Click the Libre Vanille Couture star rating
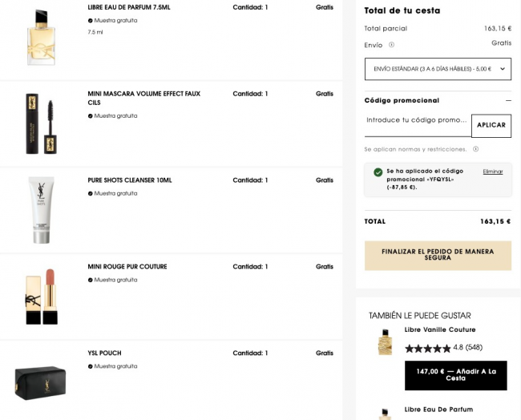521x420 pixels. (x=427, y=348)
